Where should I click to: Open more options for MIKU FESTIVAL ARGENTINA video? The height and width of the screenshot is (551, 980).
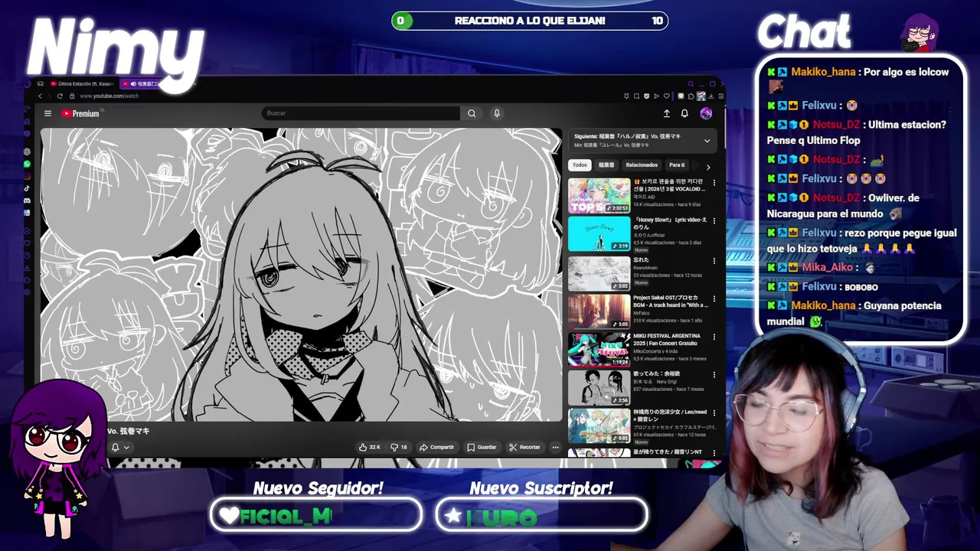[x=714, y=336]
